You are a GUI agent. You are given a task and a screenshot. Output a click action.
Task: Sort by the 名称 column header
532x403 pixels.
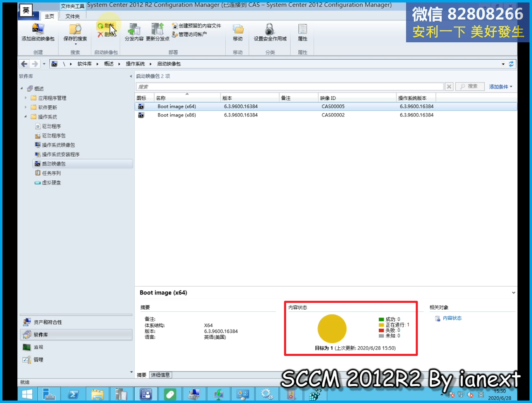(x=187, y=98)
